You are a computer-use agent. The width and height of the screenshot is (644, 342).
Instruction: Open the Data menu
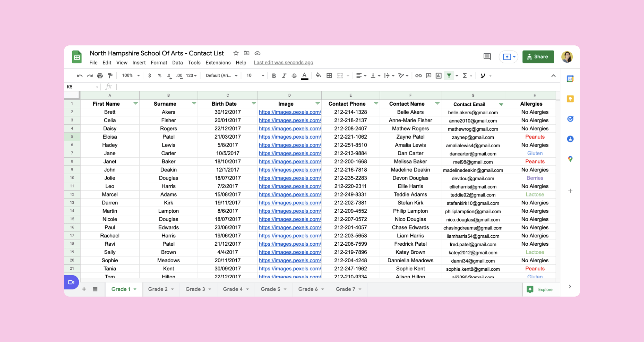178,63
